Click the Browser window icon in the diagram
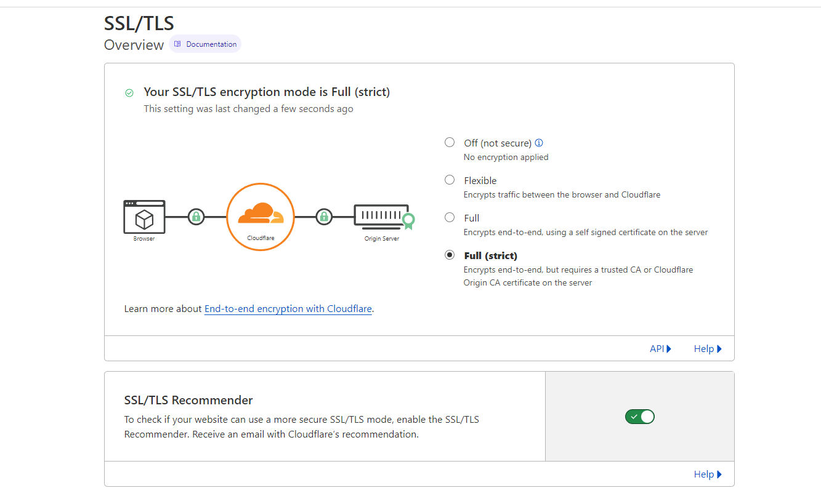This screenshot has height=504, width=821. [144, 216]
